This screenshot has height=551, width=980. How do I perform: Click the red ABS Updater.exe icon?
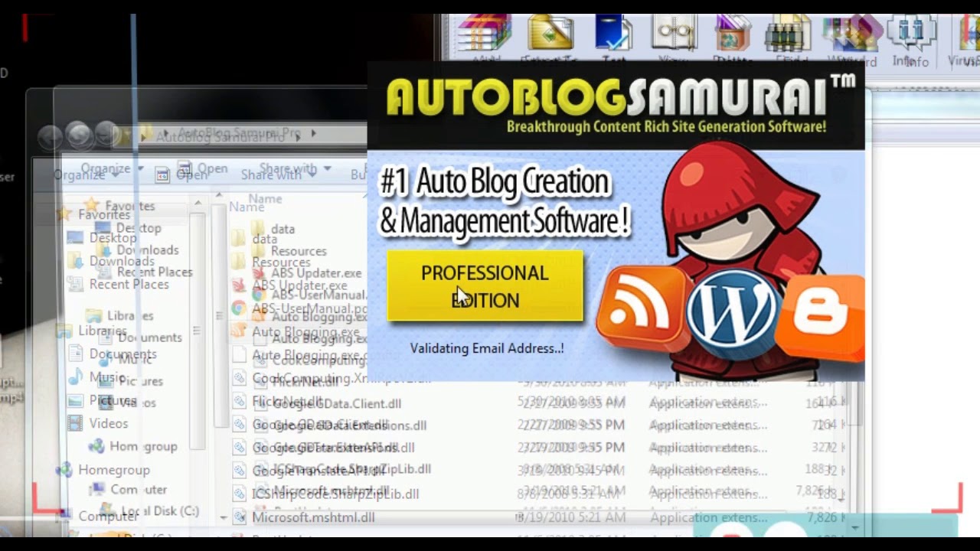click(x=238, y=285)
